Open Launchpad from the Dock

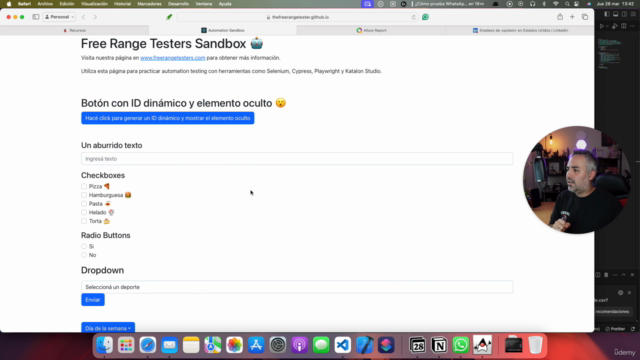click(x=126, y=345)
